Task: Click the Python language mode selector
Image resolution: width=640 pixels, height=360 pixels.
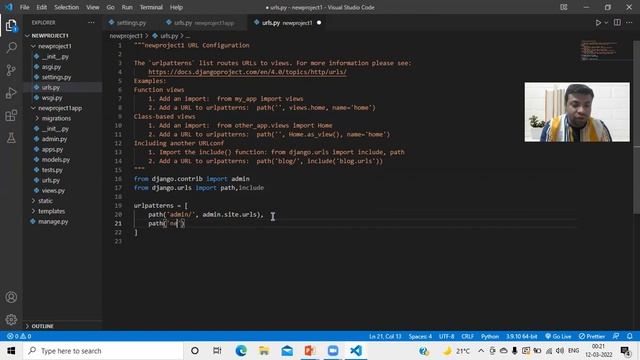Action: coord(490,336)
